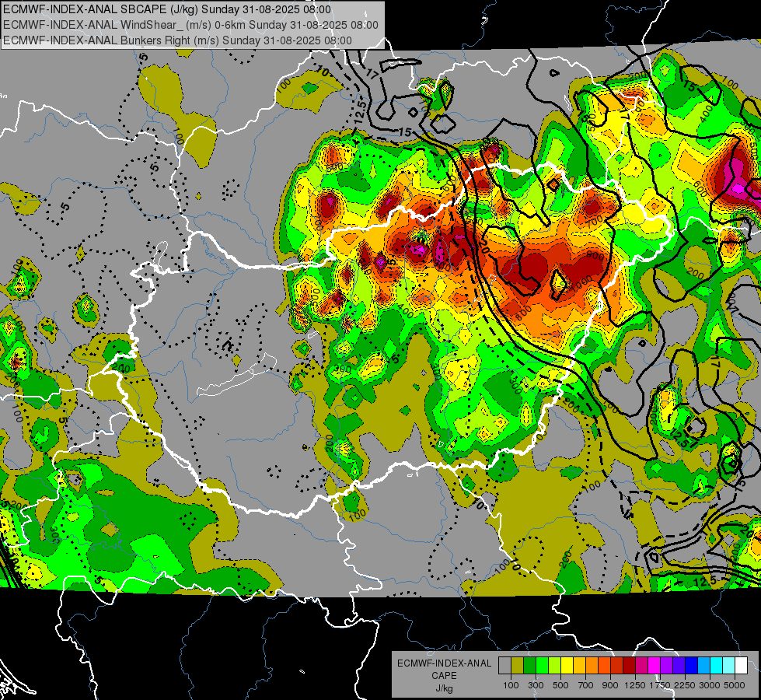Select the yellow-green legend swatch

(x=555, y=666)
